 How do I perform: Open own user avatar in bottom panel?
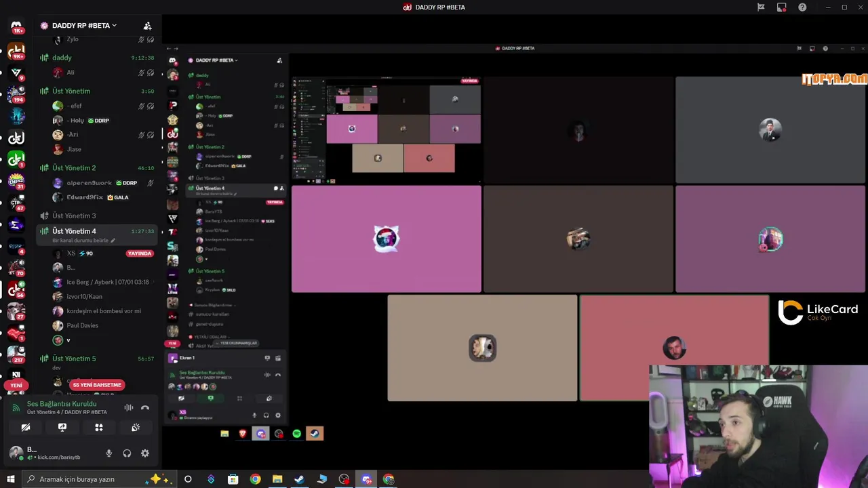point(16,453)
